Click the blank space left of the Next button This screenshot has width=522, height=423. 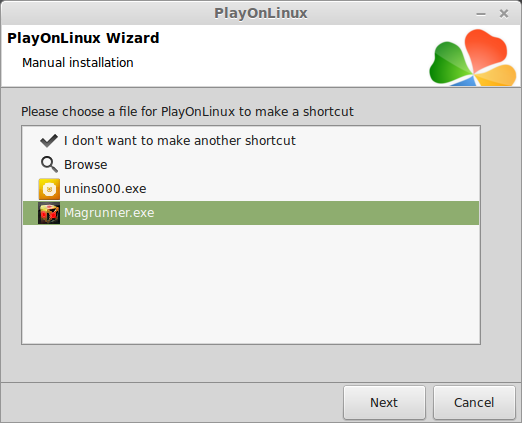click(172, 402)
